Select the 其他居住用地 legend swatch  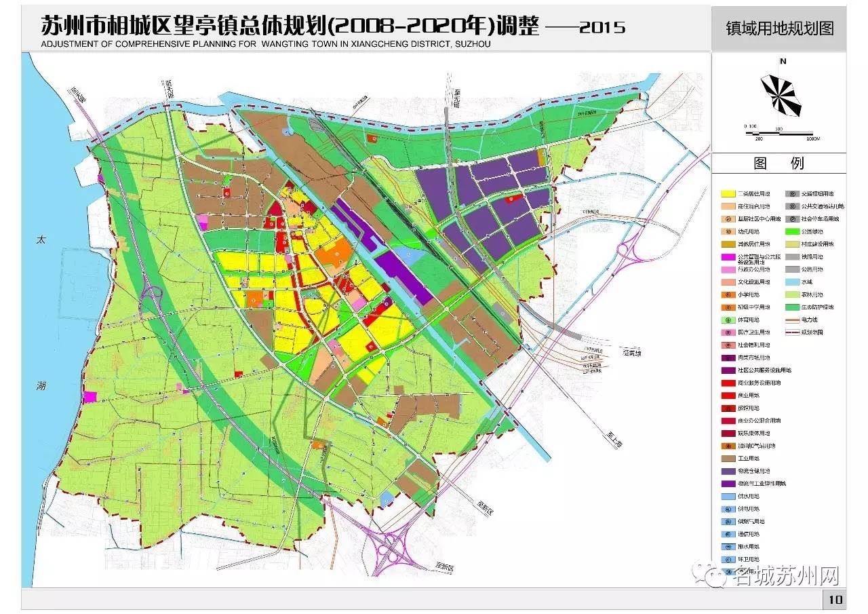[727, 244]
